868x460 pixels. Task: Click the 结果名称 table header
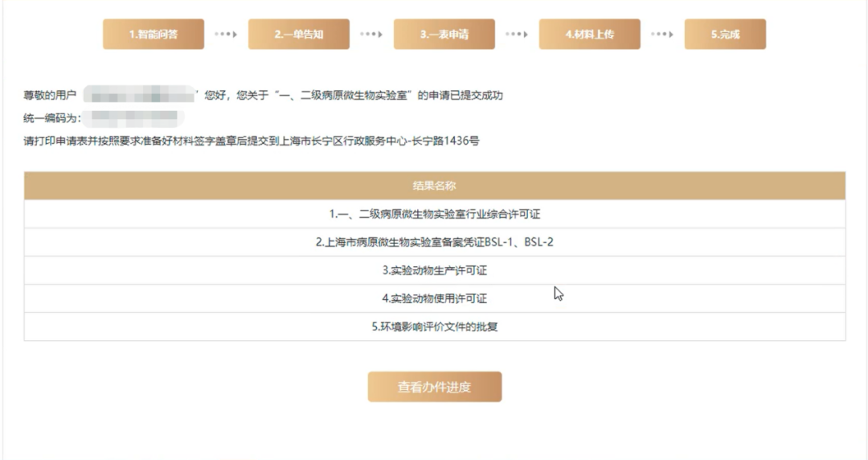coord(434,186)
